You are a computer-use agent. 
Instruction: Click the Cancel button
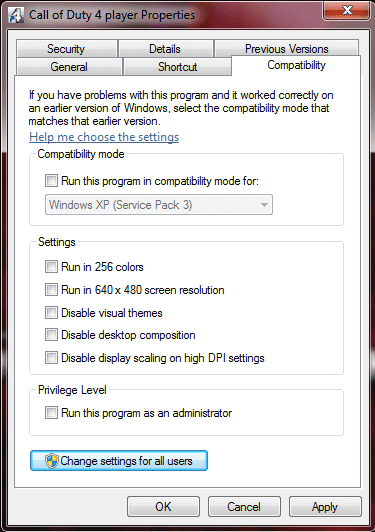(244, 507)
